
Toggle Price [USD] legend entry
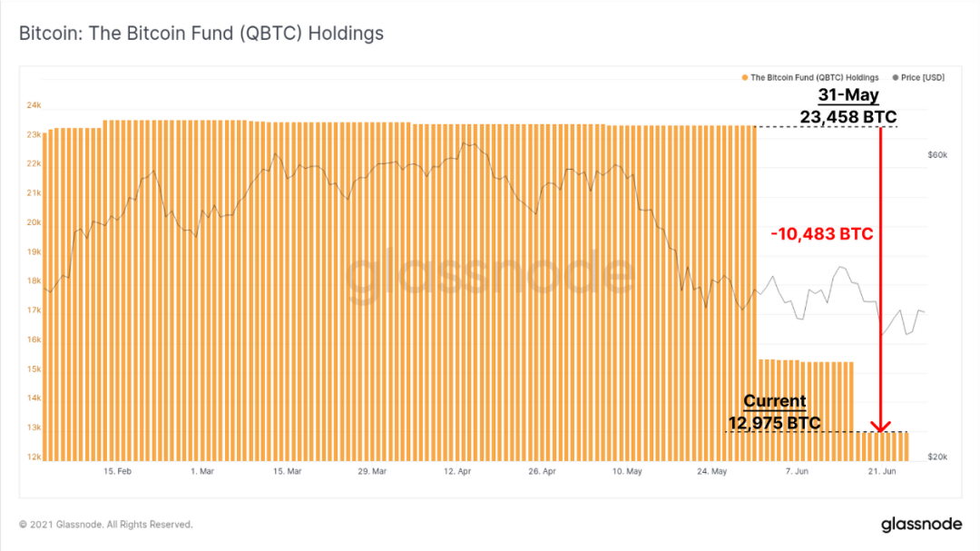pos(918,77)
